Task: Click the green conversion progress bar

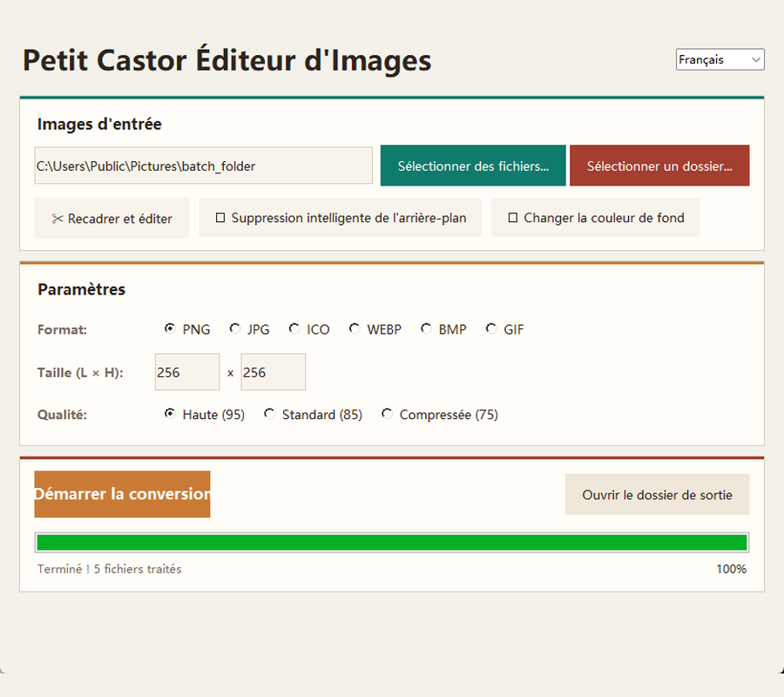Action: click(x=392, y=543)
